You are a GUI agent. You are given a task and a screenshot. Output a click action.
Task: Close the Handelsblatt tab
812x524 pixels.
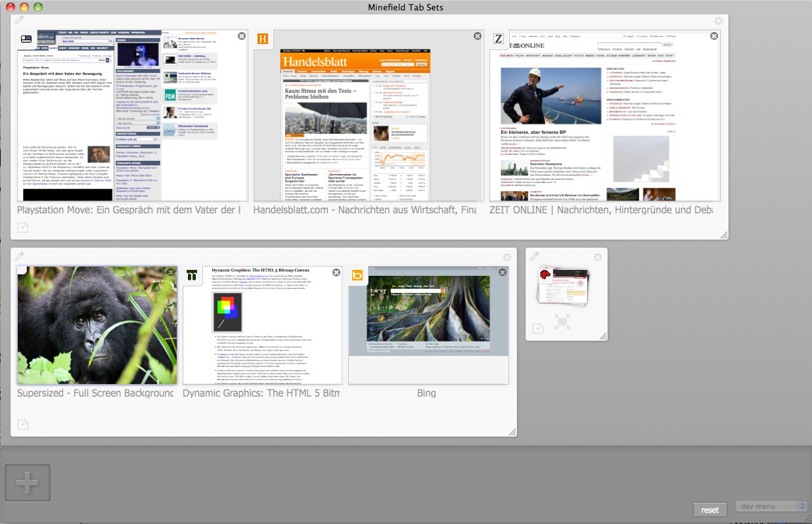[478, 36]
